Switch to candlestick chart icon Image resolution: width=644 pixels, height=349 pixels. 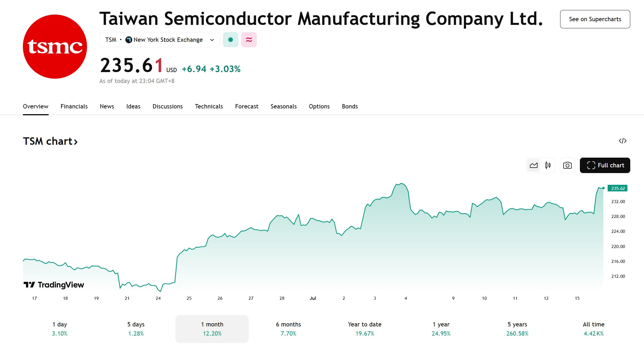(x=548, y=165)
